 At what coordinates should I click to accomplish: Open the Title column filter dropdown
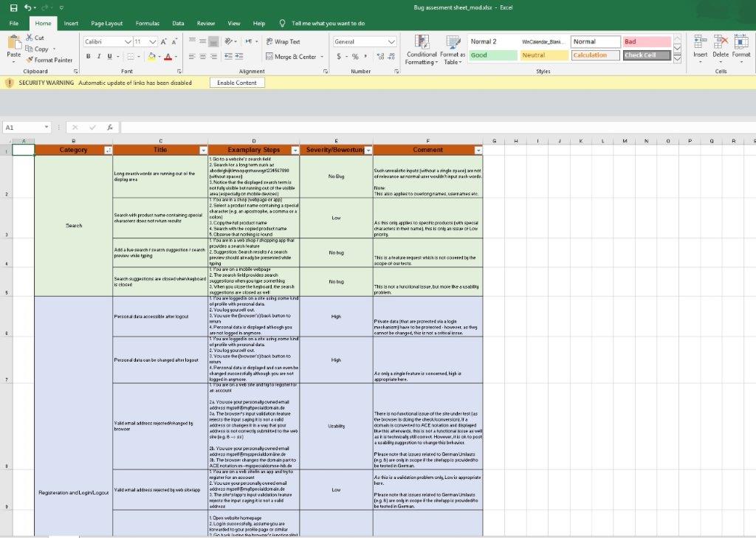click(x=204, y=151)
